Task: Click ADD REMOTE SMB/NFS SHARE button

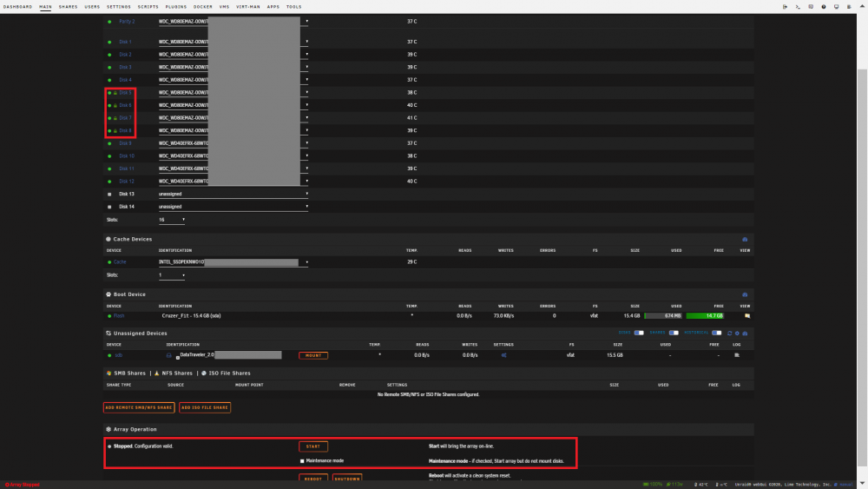Action: [x=139, y=407]
